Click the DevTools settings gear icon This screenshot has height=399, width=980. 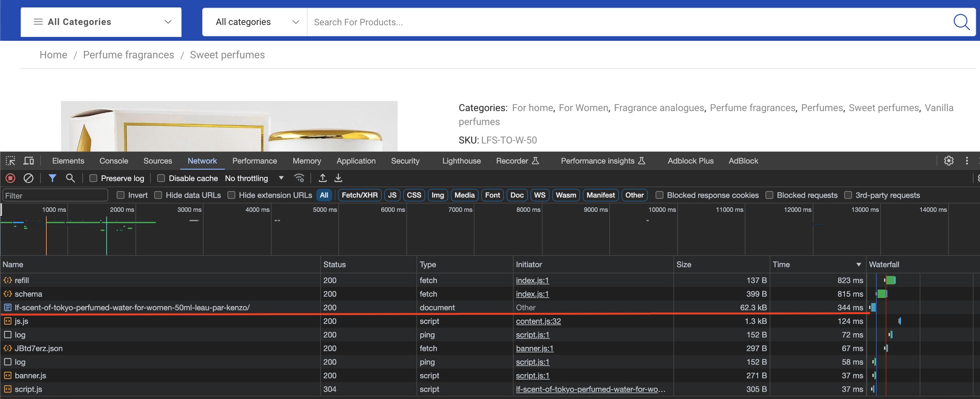pos(950,161)
